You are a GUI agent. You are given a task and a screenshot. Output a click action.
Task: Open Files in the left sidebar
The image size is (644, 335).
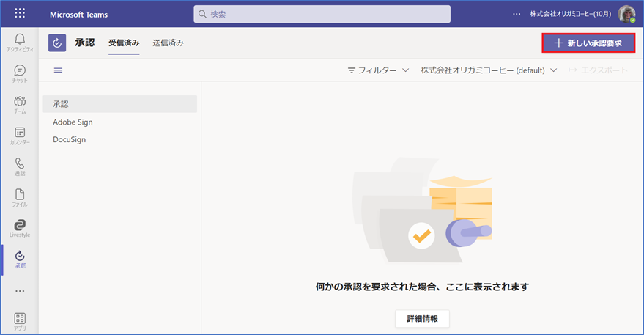click(20, 197)
